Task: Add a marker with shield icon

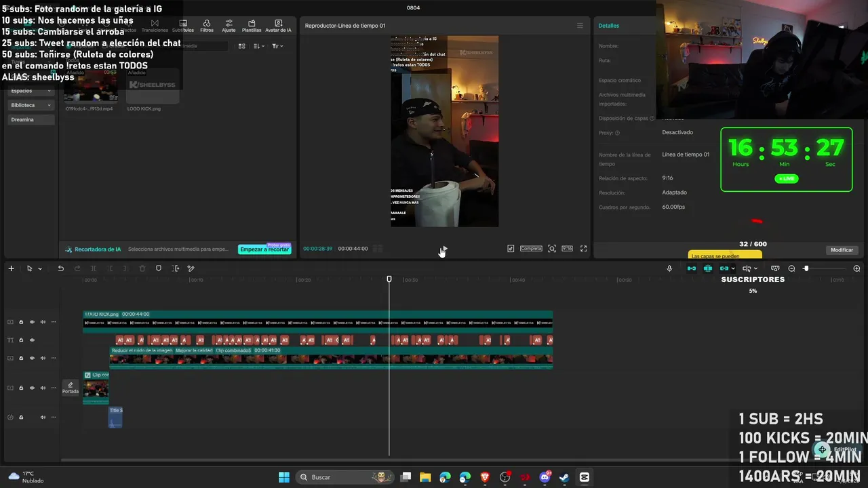Action: (159, 268)
